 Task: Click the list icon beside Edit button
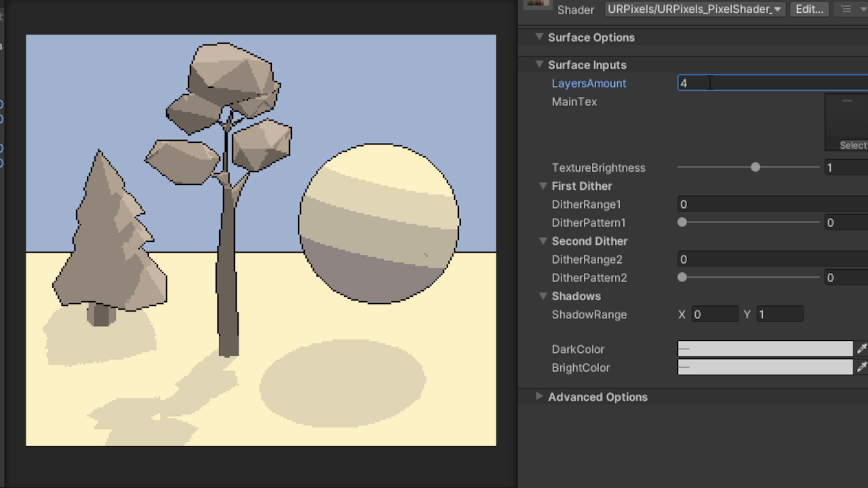click(847, 9)
